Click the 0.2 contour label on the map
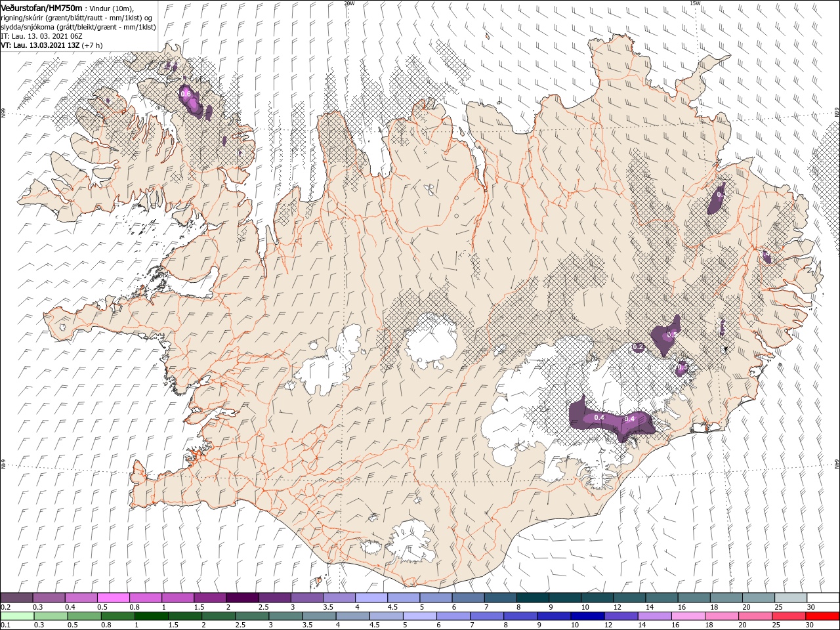The height and width of the screenshot is (630, 840). pyautogui.click(x=638, y=346)
